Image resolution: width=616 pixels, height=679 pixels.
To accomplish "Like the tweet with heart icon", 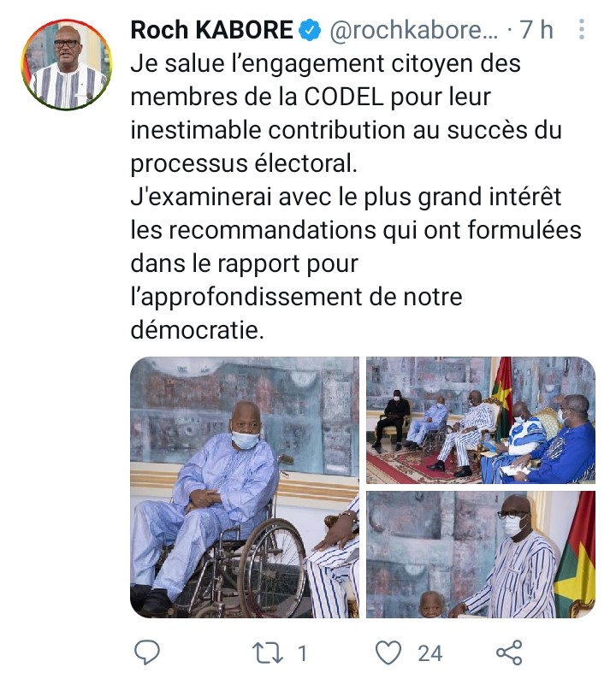I will click(x=388, y=653).
